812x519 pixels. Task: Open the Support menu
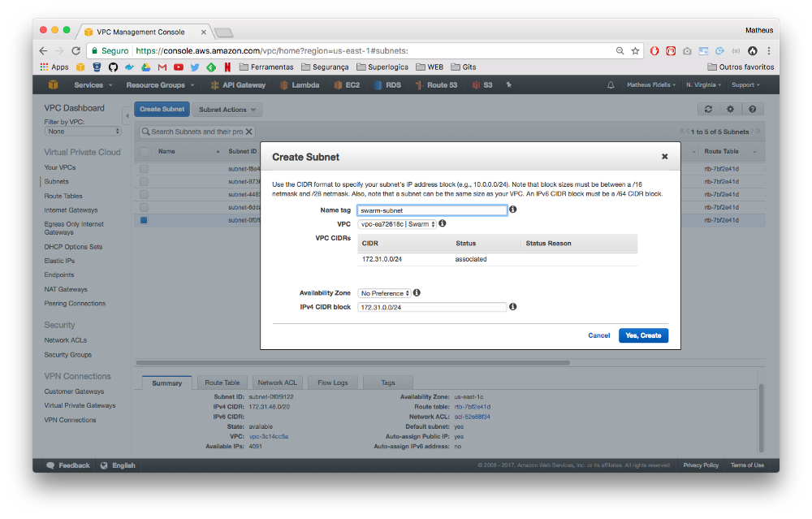pyautogui.click(x=745, y=85)
